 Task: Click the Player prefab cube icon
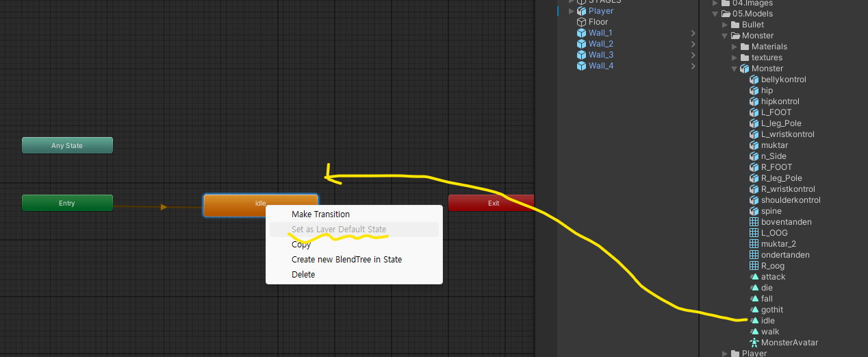point(581,11)
